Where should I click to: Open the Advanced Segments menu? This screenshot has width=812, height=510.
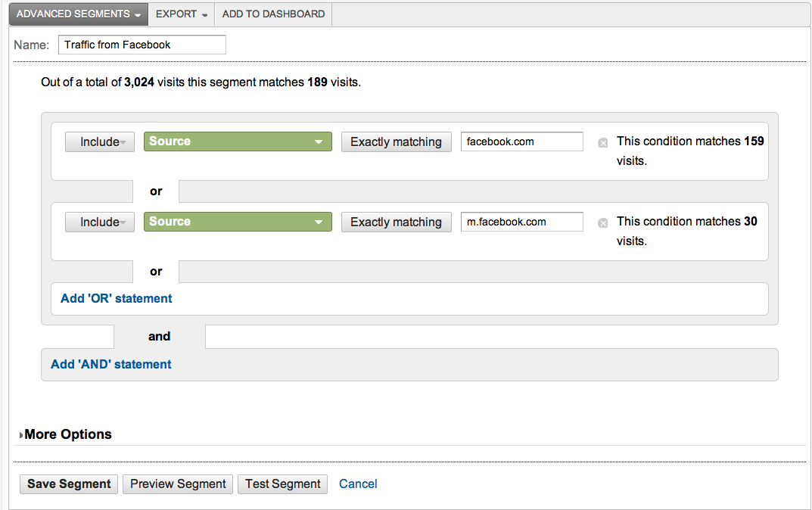click(x=78, y=14)
